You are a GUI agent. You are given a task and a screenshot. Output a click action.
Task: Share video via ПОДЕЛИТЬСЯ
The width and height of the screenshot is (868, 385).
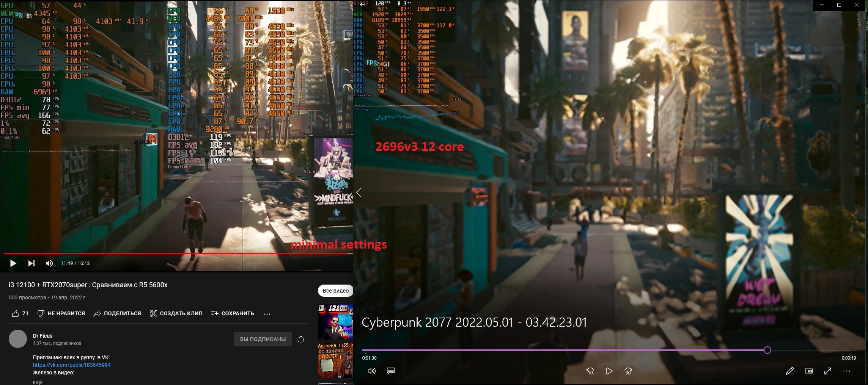click(117, 313)
